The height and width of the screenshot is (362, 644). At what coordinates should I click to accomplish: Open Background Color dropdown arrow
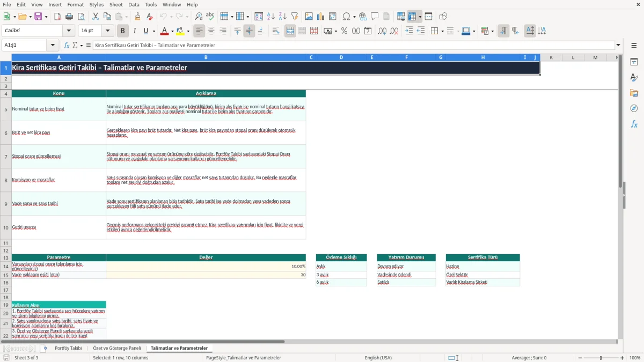pos(188,31)
